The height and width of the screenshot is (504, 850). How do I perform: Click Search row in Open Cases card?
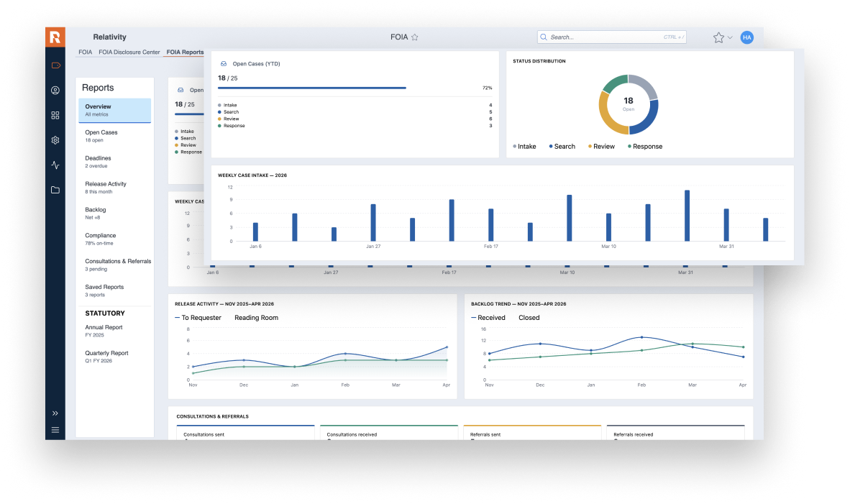point(355,112)
